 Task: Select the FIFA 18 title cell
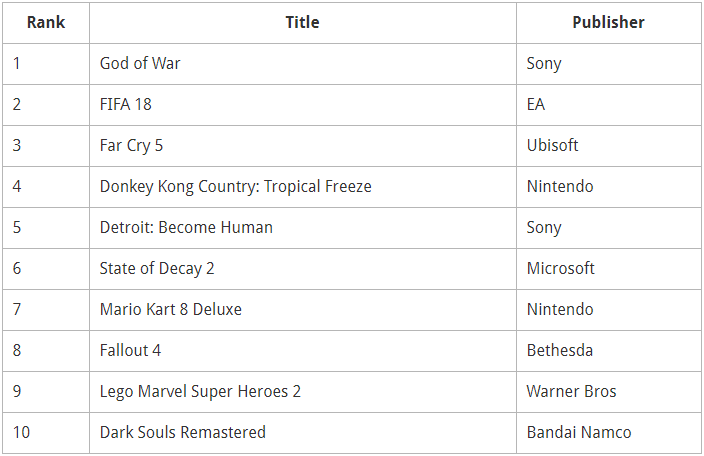(x=303, y=105)
